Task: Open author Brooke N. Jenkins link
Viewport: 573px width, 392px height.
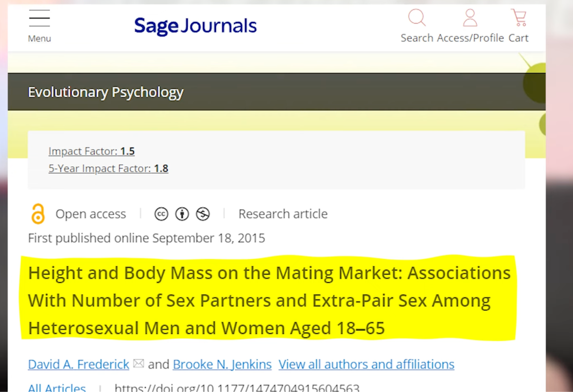Action: pos(222,364)
